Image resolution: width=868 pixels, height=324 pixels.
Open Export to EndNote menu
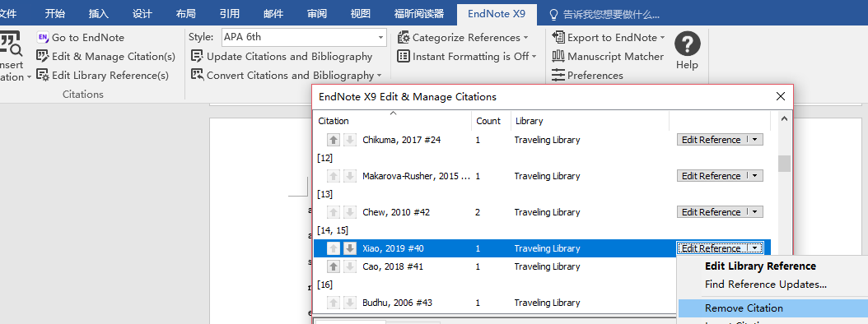tap(609, 38)
